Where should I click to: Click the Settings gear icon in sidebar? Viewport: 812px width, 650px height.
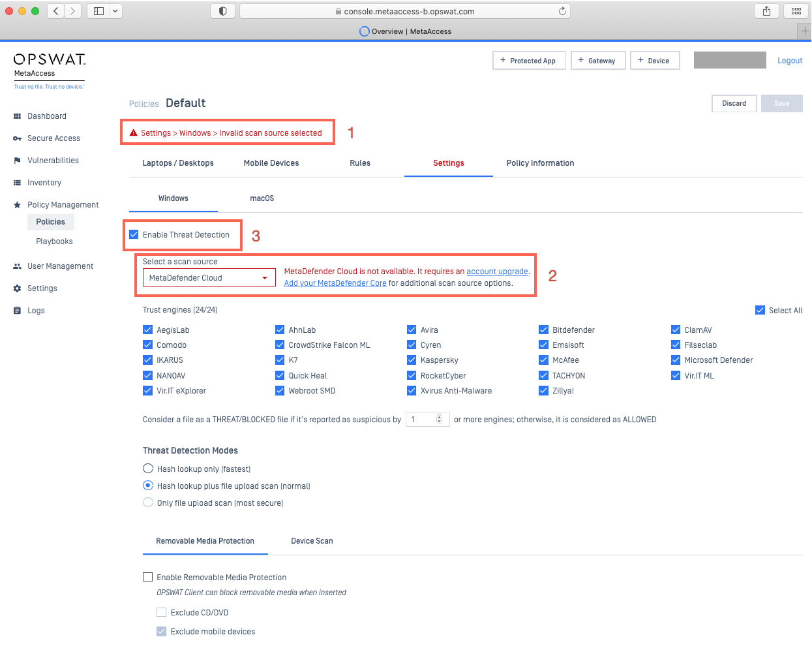[17, 288]
